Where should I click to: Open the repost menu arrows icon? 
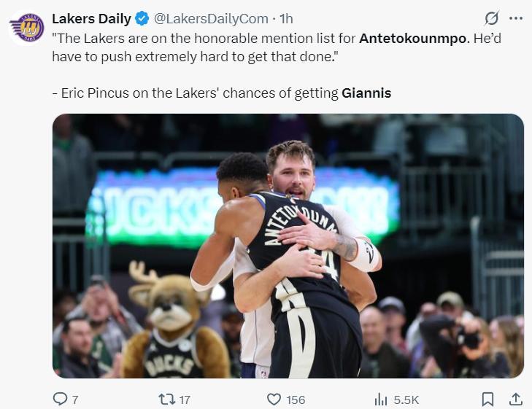(166, 399)
